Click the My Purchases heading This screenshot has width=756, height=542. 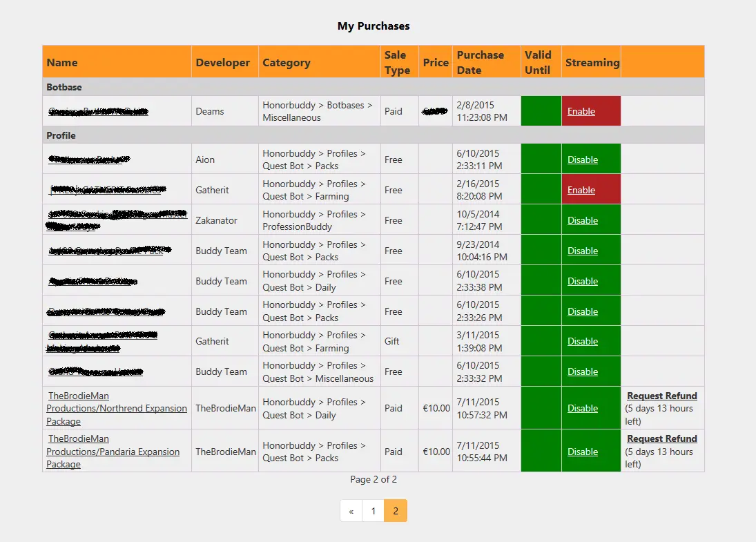point(374,26)
